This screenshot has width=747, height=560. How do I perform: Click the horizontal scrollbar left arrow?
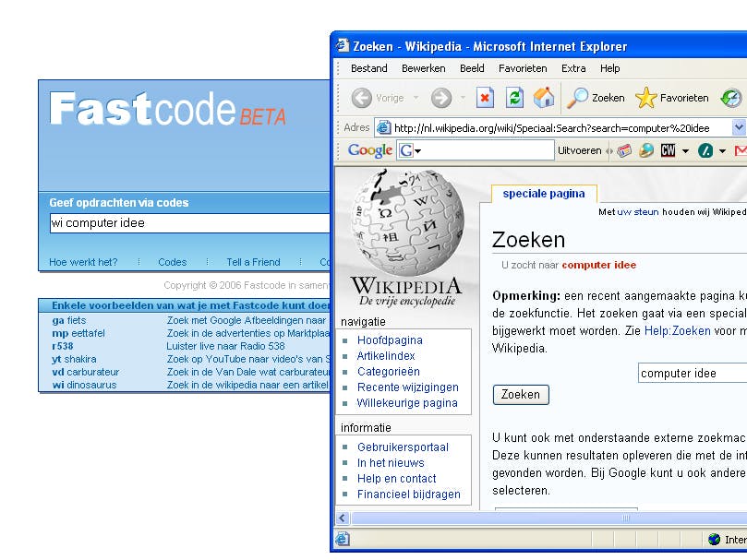pyautogui.click(x=342, y=518)
